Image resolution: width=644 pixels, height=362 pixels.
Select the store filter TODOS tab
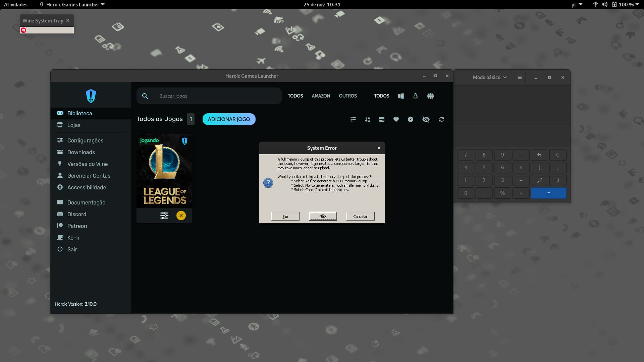click(295, 96)
